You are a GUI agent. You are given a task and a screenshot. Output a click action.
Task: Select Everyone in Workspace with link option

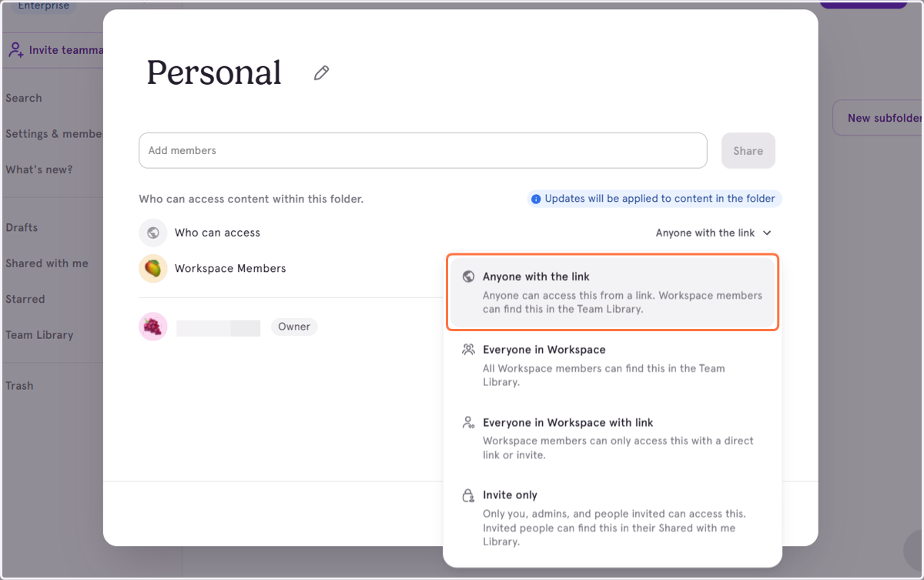613,438
